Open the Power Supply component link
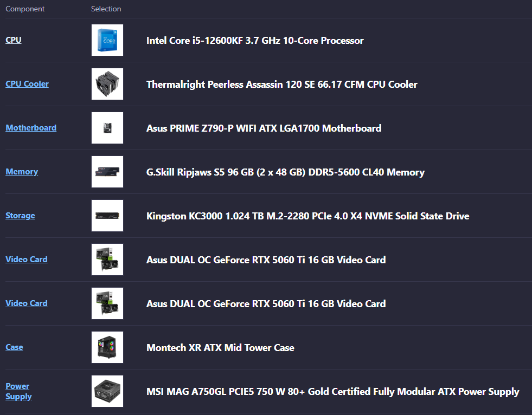 pos(18,391)
